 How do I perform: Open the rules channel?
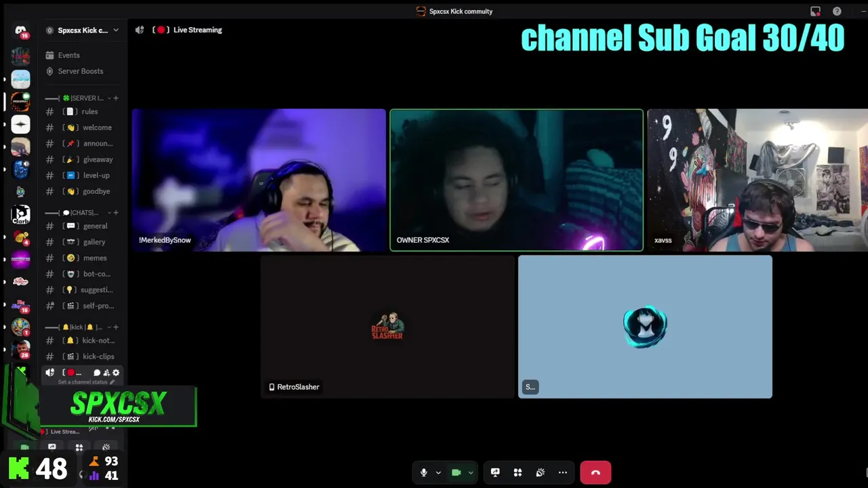[x=82, y=112]
